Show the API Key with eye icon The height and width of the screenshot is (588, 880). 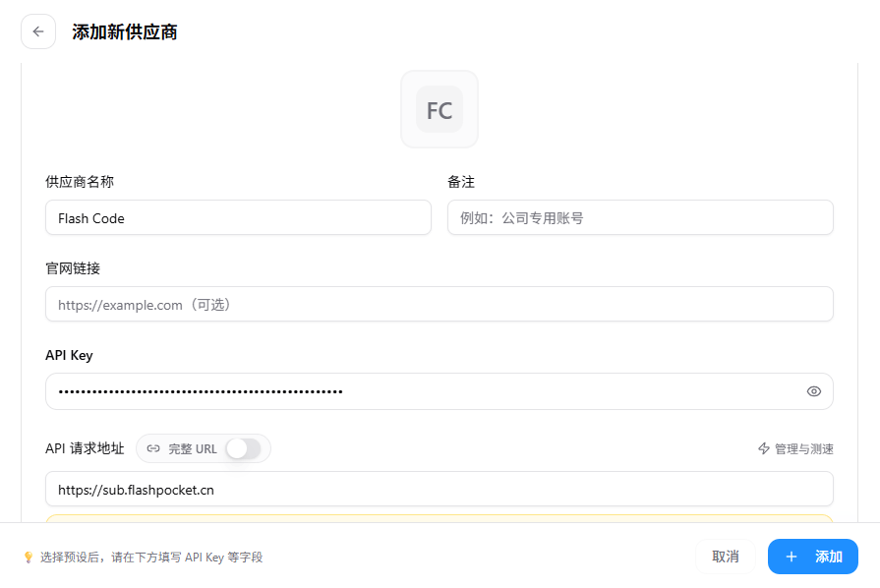(x=814, y=391)
